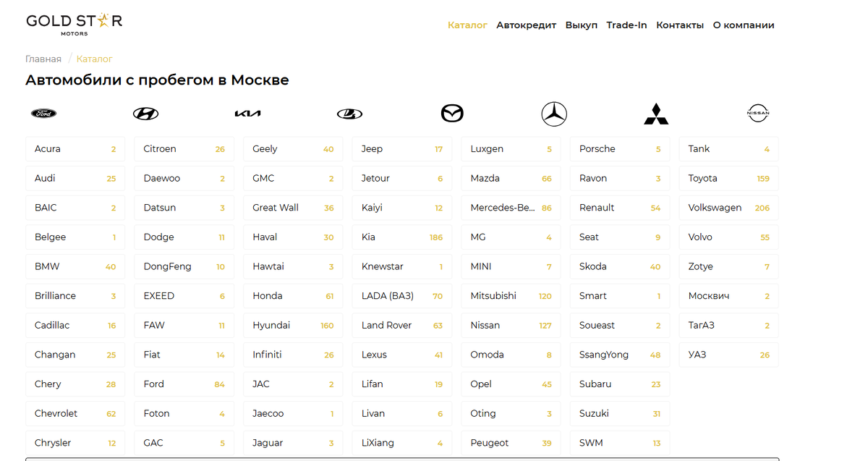The height and width of the screenshot is (461, 868).
Task: Select the Mazda list button with 66
Action: click(x=511, y=178)
